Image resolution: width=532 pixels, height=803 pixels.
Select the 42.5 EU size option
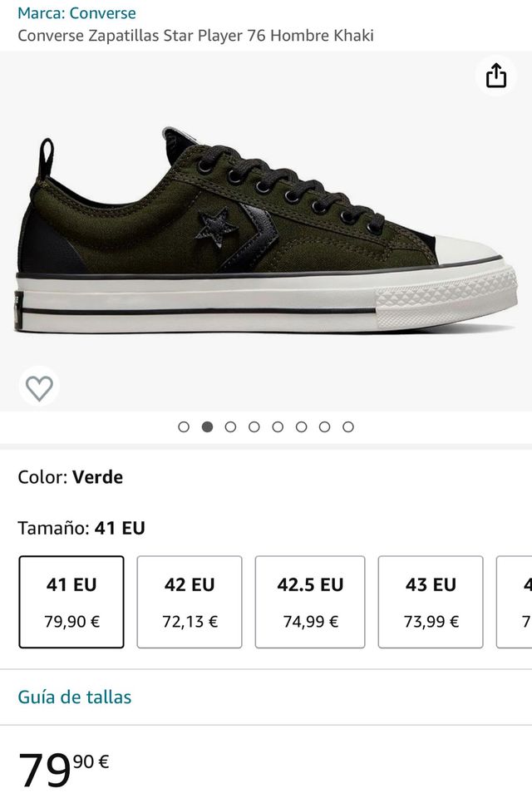pos(309,600)
